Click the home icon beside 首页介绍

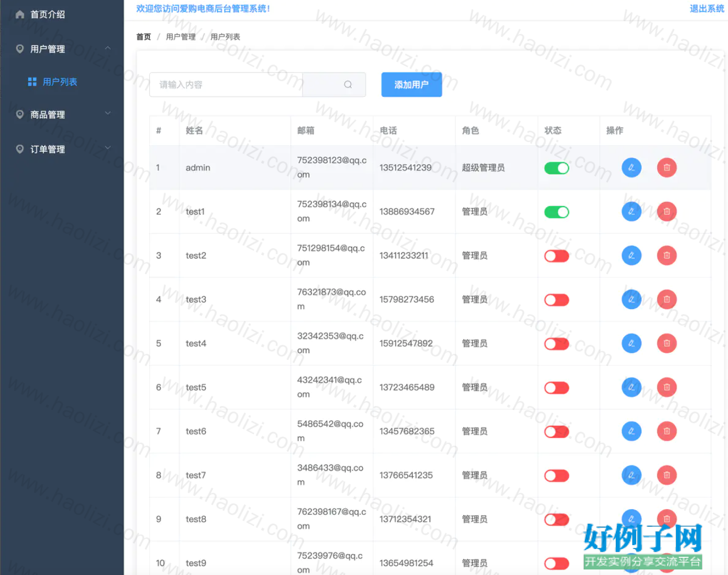click(x=20, y=14)
